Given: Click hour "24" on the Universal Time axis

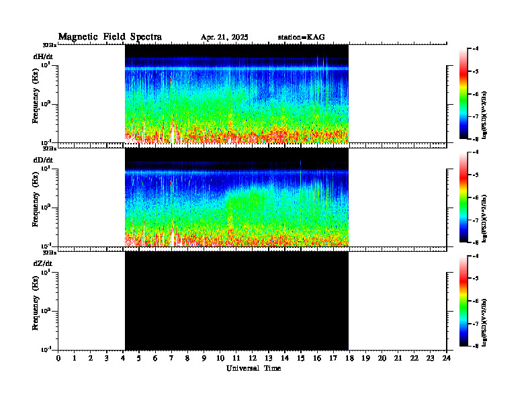Looking at the screenshot, I should pos(447,359).
